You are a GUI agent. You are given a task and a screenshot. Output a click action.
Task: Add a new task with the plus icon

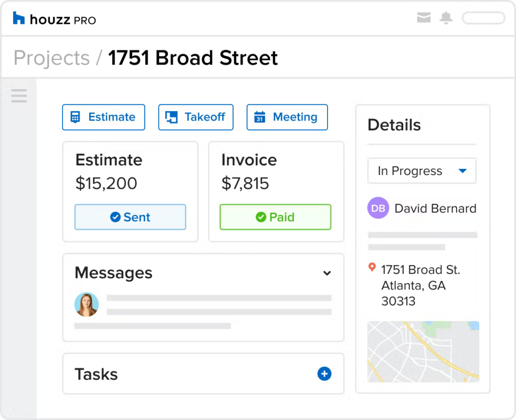324,374
